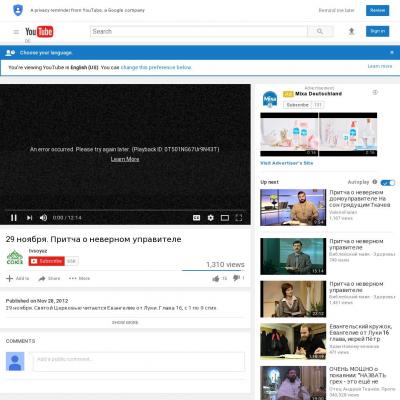400x400 pixels.
Task: Toggle closed captions in player
Action: [x=196, y=218]
